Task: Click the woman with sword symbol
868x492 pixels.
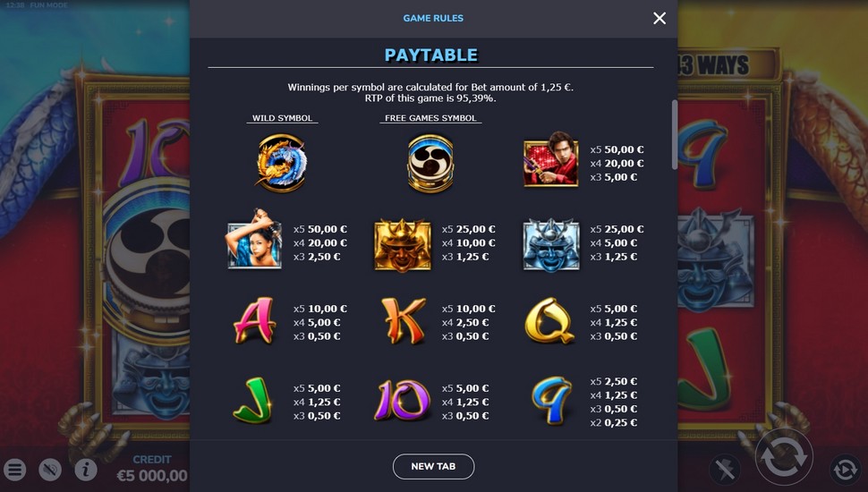Action: pos(255,239)
